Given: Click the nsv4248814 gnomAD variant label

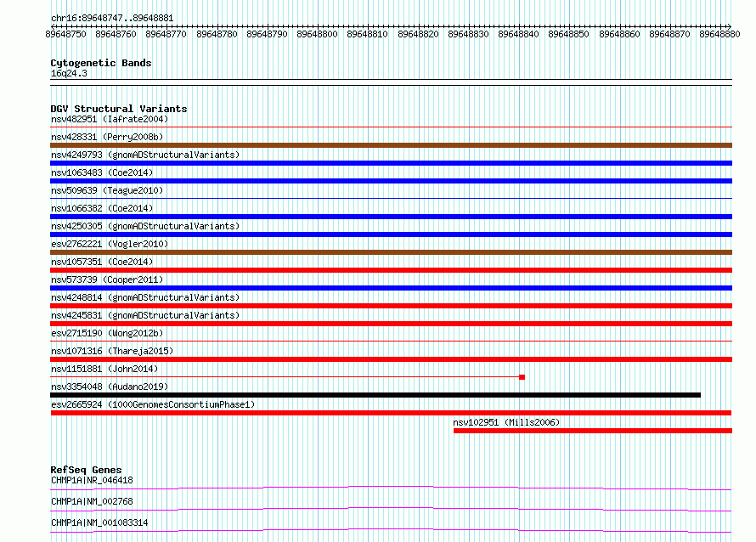Looking at the screenshot, I should click(145, 297).
